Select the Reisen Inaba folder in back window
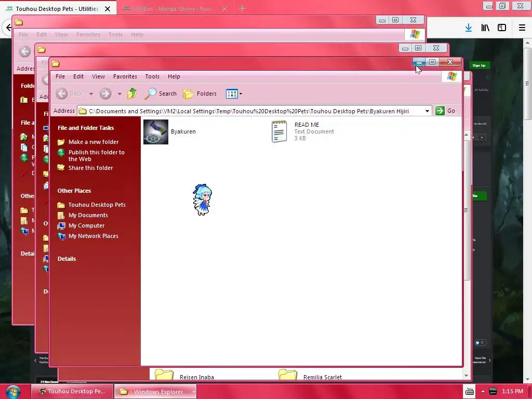Viewport: 532px width, 399px height. coord(184,375)
